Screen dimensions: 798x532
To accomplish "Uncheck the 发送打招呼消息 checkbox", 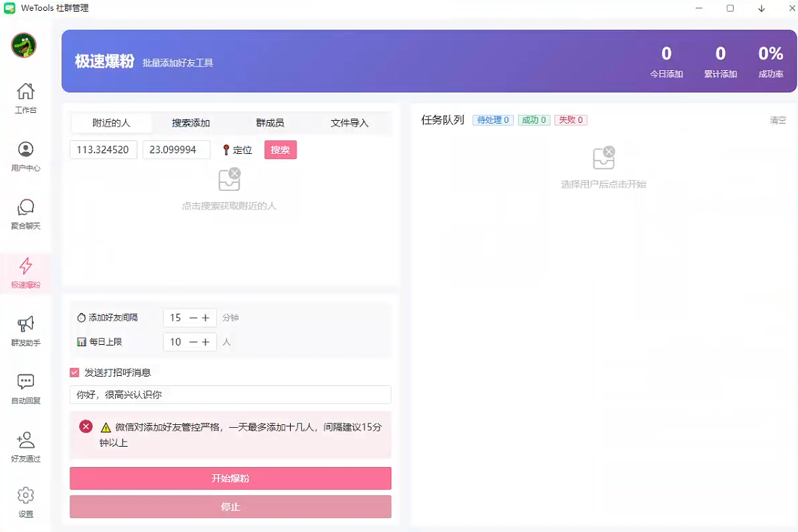I will pos(75,372).
